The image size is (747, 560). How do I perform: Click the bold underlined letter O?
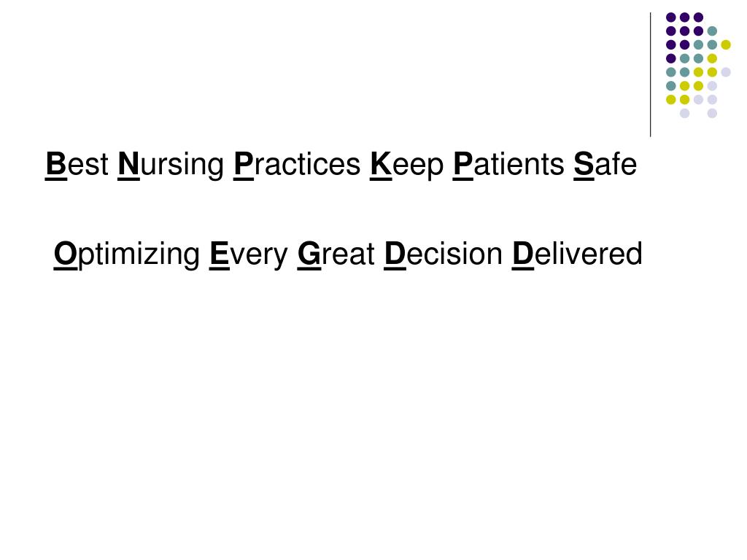pos(65,254)
